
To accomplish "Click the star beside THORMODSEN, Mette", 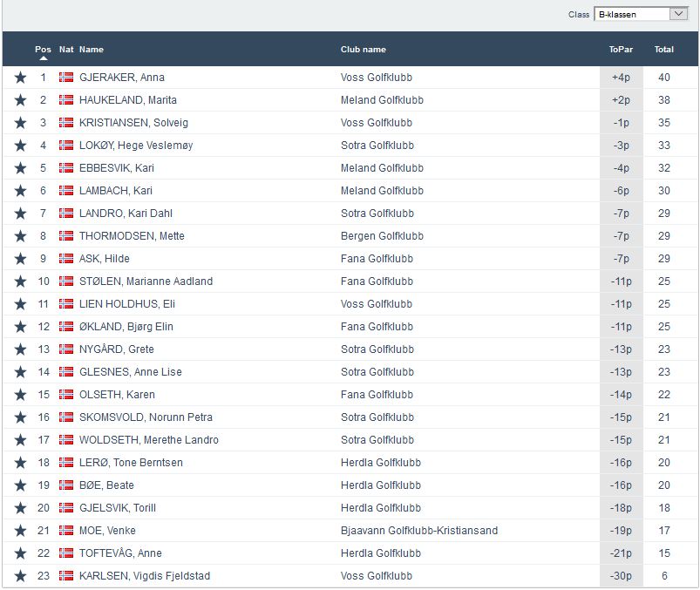I will click(20, 236).
